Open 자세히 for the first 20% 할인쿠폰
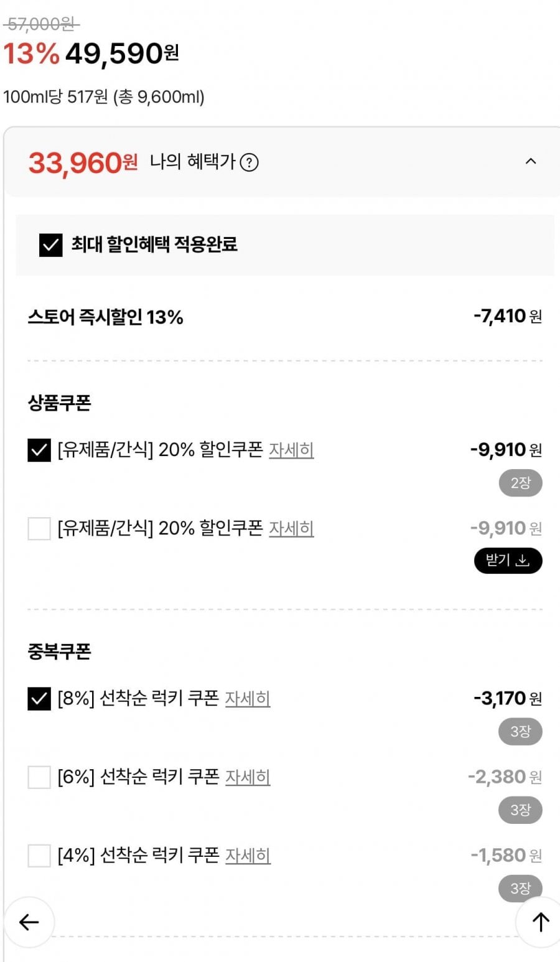This screenshot has width=560, height=962. [291, 450]
